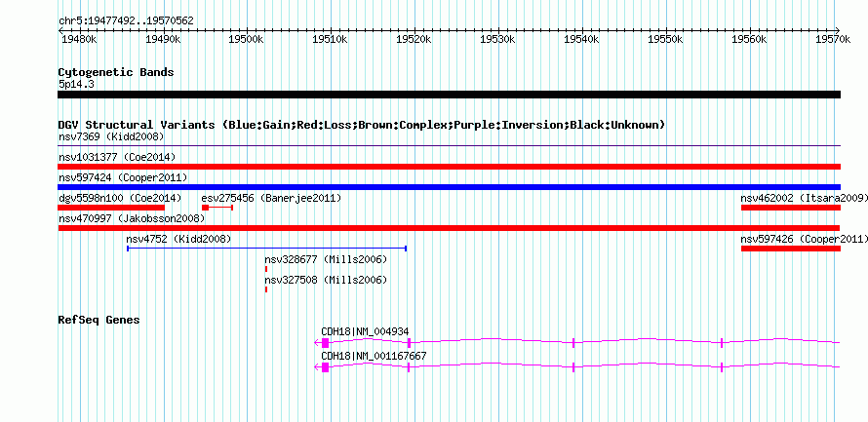Select variant label nsv597426 (Cooper2011)
Screen dimensions: 868x422
click(x=805, y=239)
